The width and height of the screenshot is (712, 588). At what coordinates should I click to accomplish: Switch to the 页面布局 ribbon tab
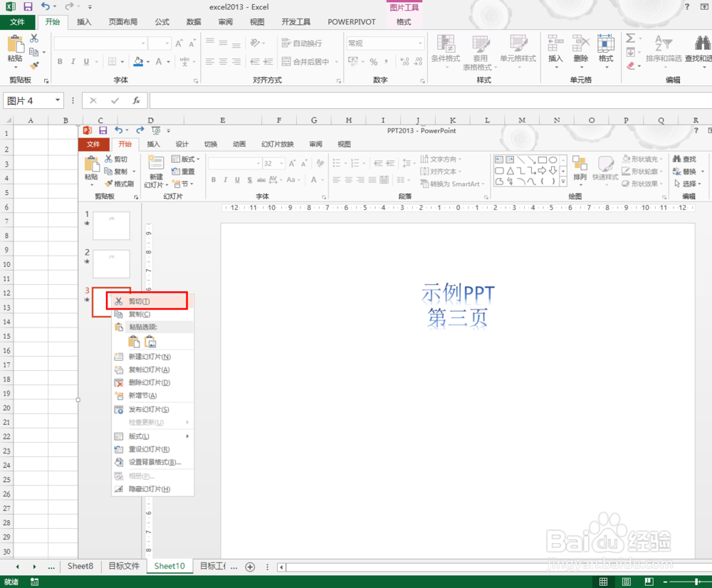pos(122,22)
